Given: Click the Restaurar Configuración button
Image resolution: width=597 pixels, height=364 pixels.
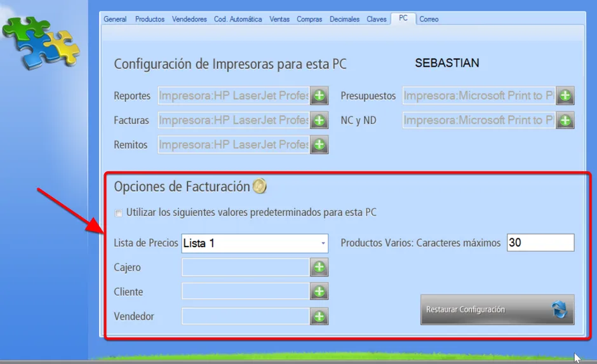Looking at the screenshot, I should click(497, 309).
